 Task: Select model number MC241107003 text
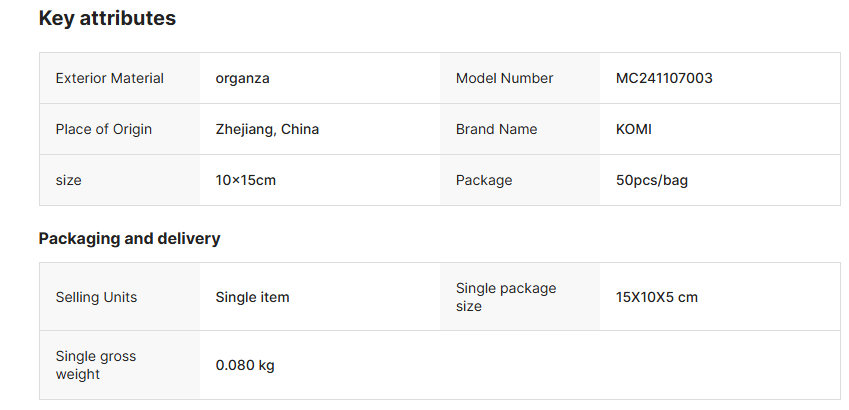click(x=664, y=78)
